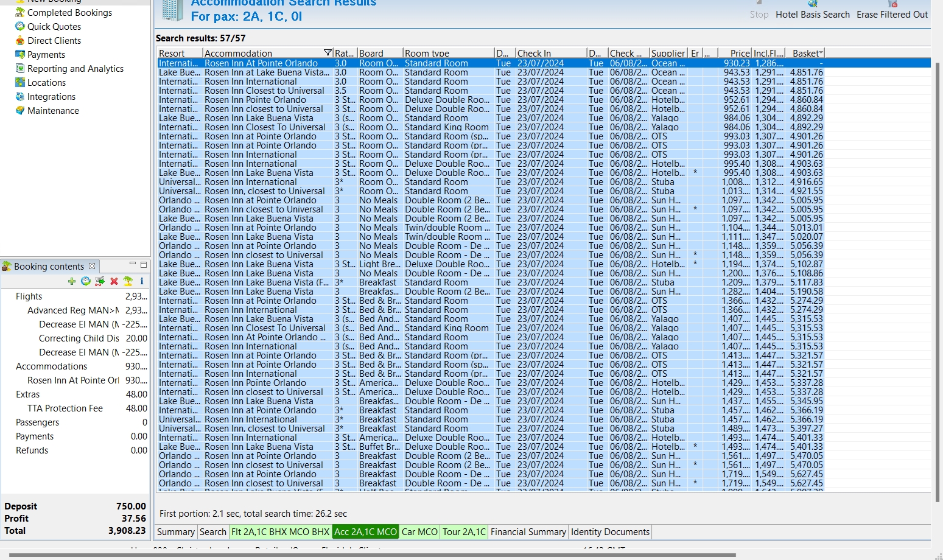Viewport: 943px width, 560px height.
Task: Click the red X delete icon
Action: tap(114, 281)
